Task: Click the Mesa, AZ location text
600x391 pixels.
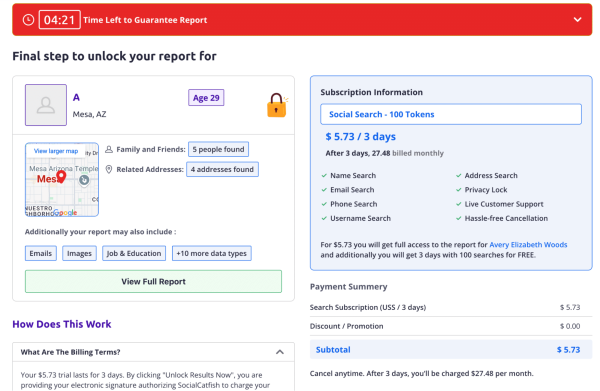Action: (x=90, y=114)
